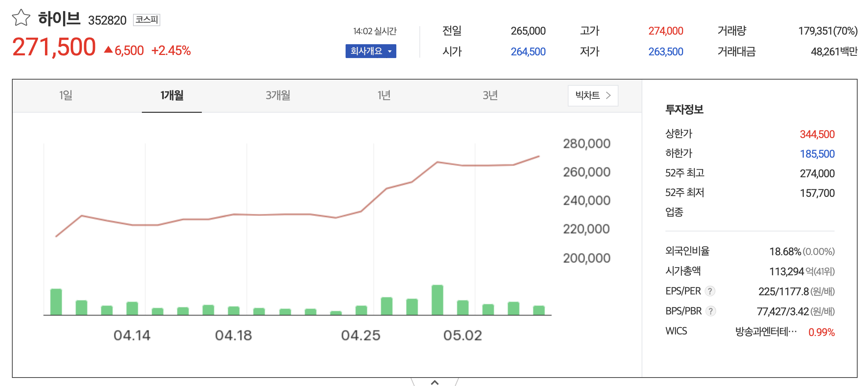Viewport: 868px width, 386px height.
Task: Click the 52주 최저 value 157,700
Action: (817, 193)
